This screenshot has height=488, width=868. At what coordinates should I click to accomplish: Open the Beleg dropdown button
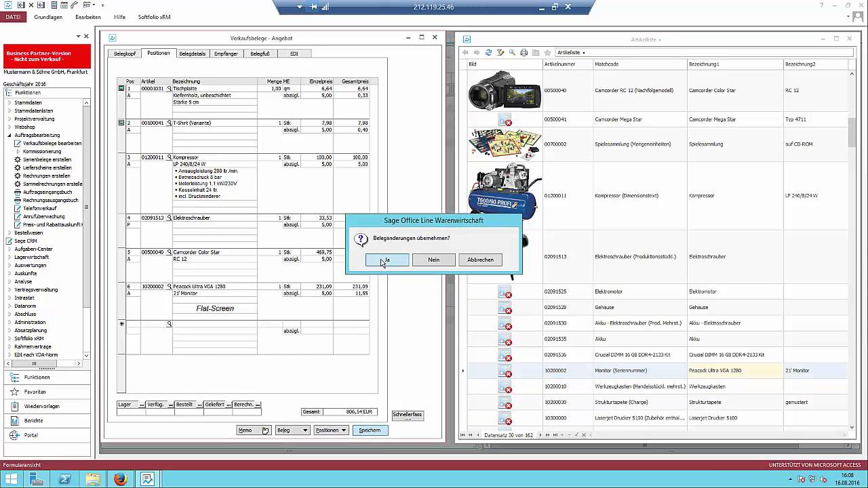(x=292, y=430)
